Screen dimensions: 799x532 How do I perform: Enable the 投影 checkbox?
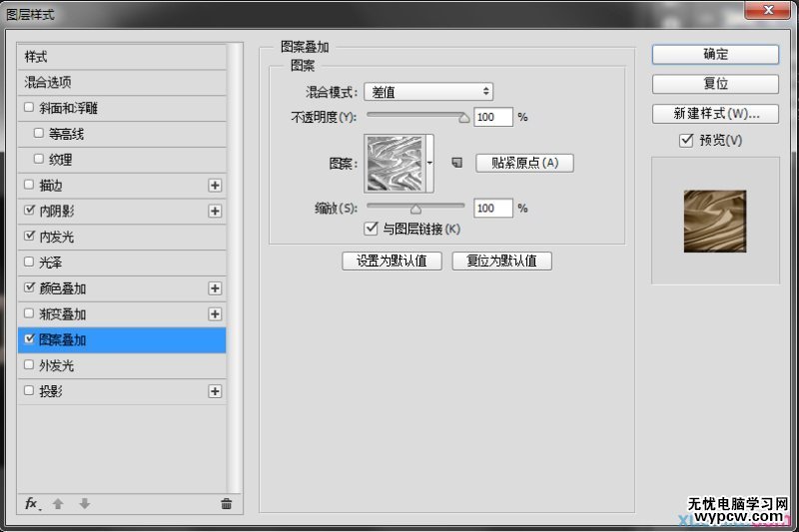pyautogui.click(x=29, y=390)
